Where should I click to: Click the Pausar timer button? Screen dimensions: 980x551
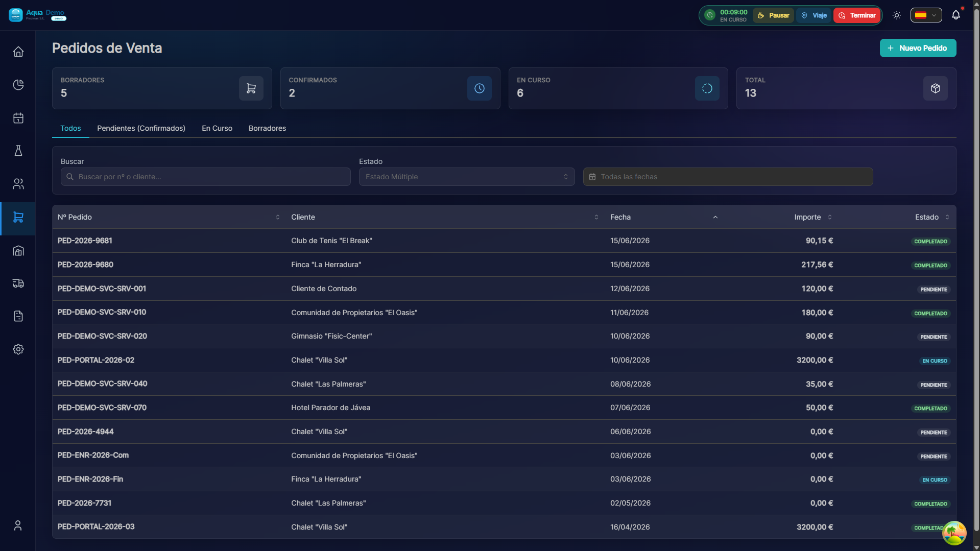[773, 15]
